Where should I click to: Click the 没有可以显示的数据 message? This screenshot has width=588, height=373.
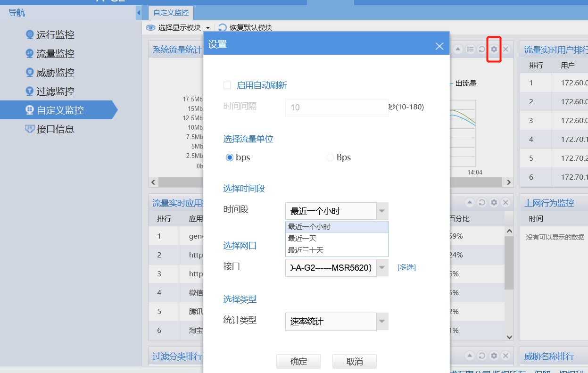555,237
